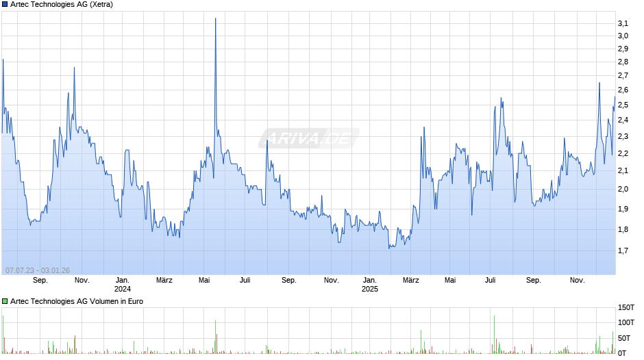
Task: Click the 100T volume axis label
Action: (626, 322)
